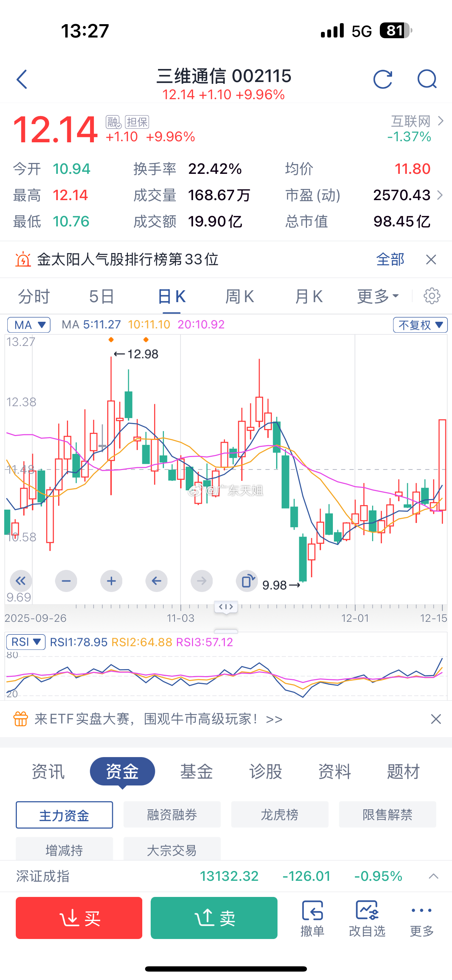Tap the battery 81 indicator
This screenshot has width=452, height=980.
coord(396,30)
